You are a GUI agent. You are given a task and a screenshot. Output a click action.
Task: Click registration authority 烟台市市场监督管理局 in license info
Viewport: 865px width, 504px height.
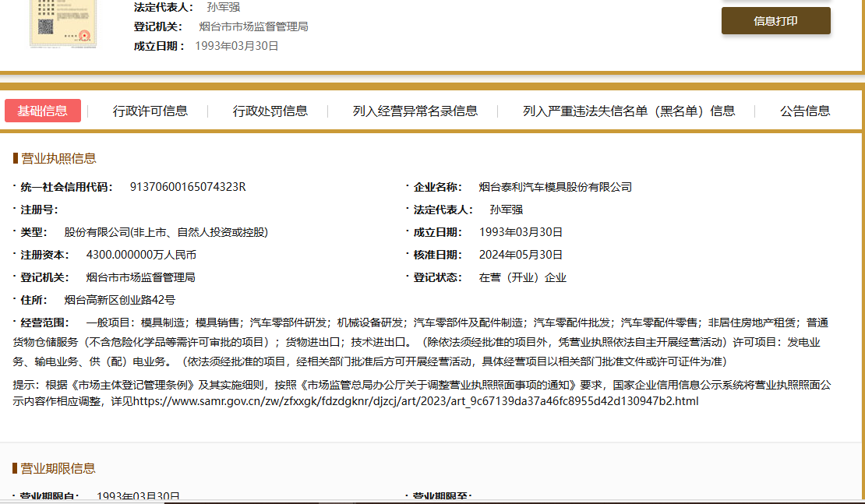(x=141, y=277)
